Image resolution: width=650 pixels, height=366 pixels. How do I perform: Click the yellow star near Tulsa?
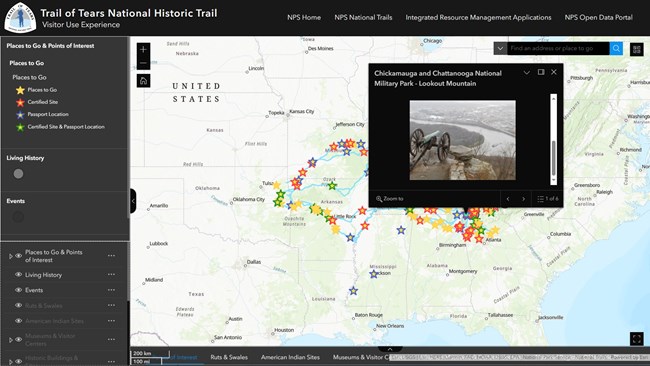click(x=276, y=185)
